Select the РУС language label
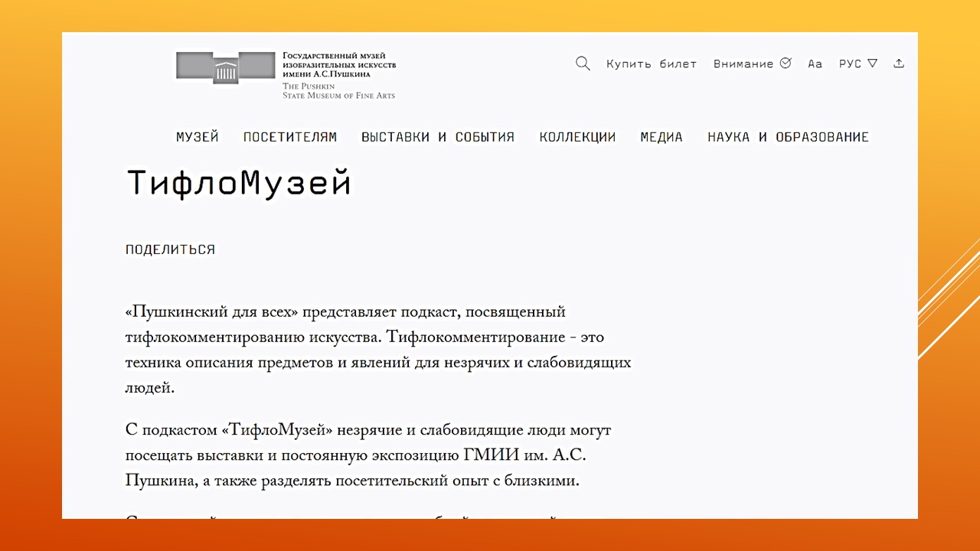Image resolution: width=980 pixels, height=551 pixels. 850,64
